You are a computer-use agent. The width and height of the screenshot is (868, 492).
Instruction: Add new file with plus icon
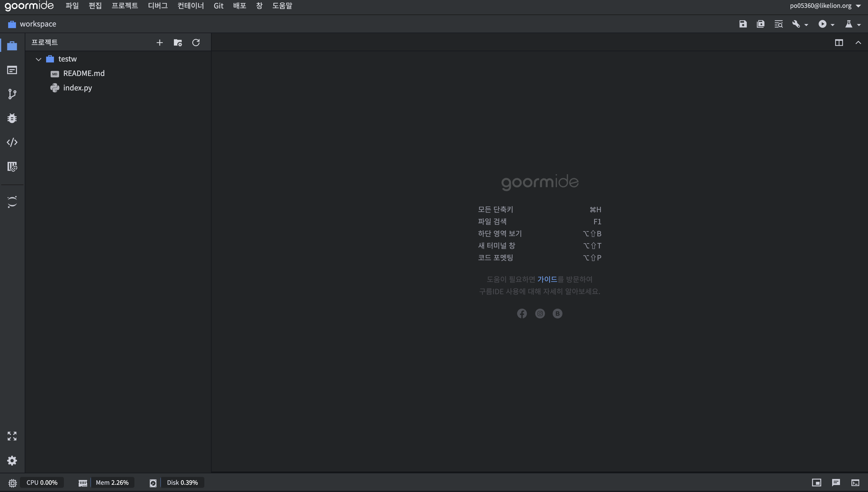(160, 43)
